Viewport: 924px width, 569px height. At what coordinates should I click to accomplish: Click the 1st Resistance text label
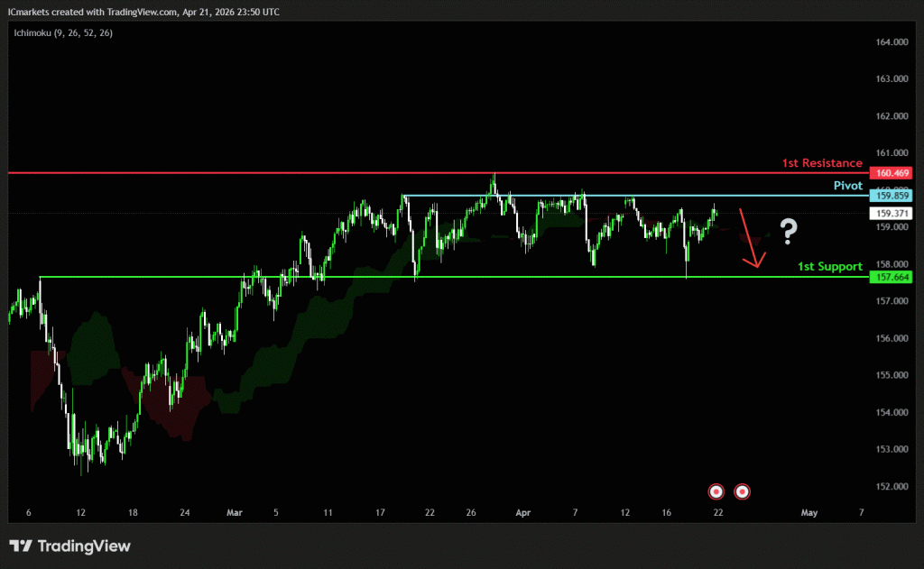click(821, 163)
